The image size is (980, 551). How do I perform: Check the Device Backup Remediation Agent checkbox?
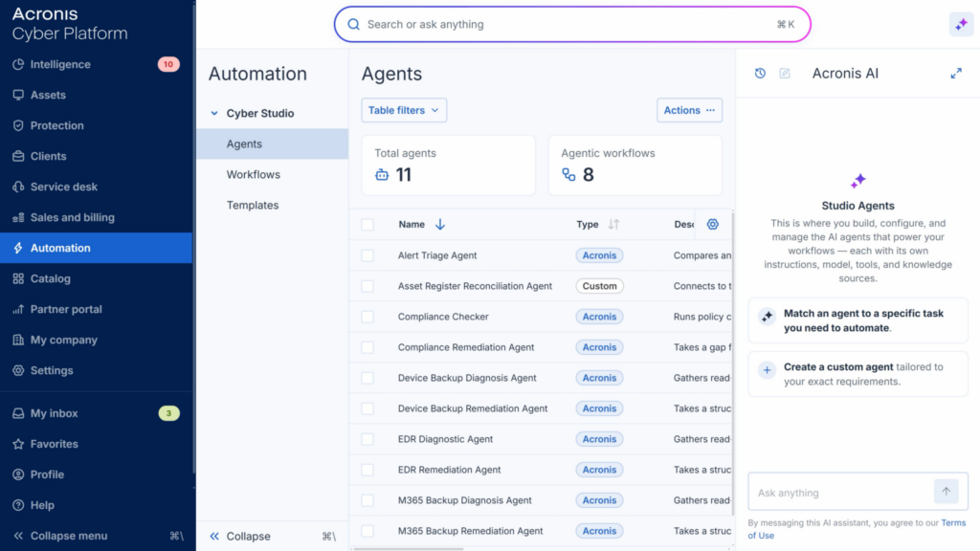click(367, 408)
